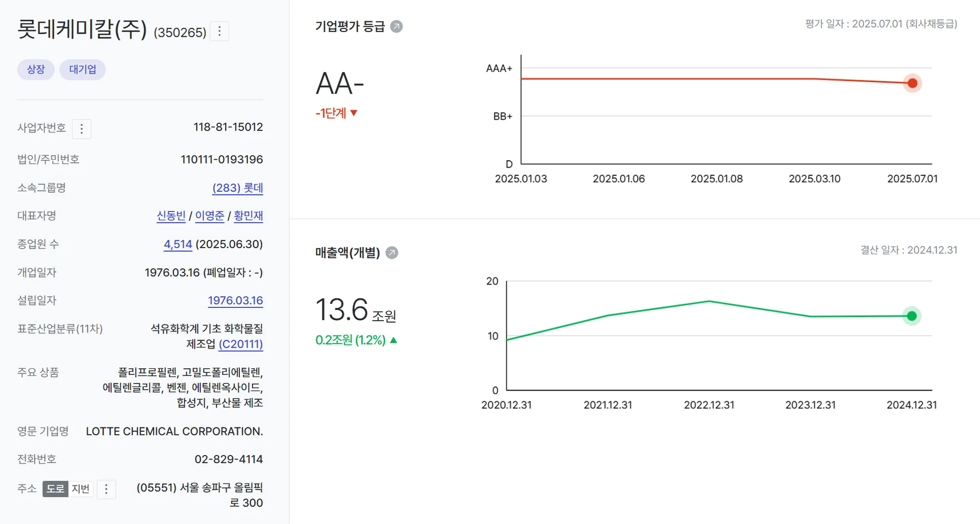Open 이영준's representative link

point(209,216)
